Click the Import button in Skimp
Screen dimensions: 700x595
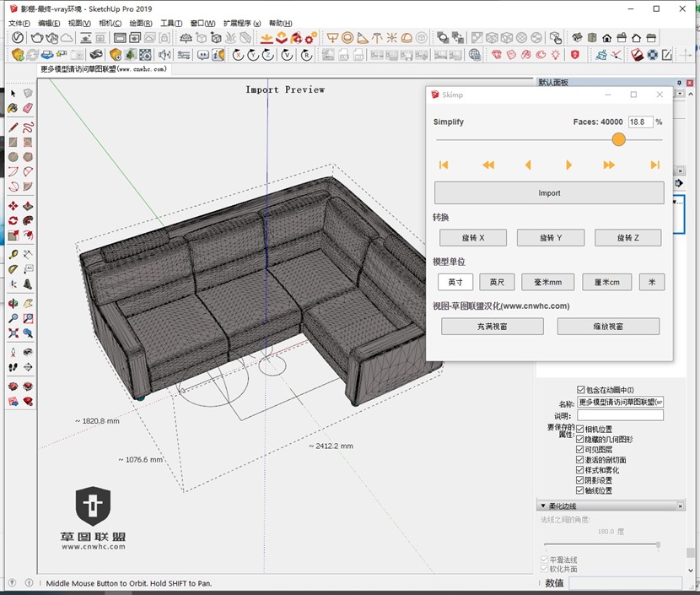(x=549, y=193)
